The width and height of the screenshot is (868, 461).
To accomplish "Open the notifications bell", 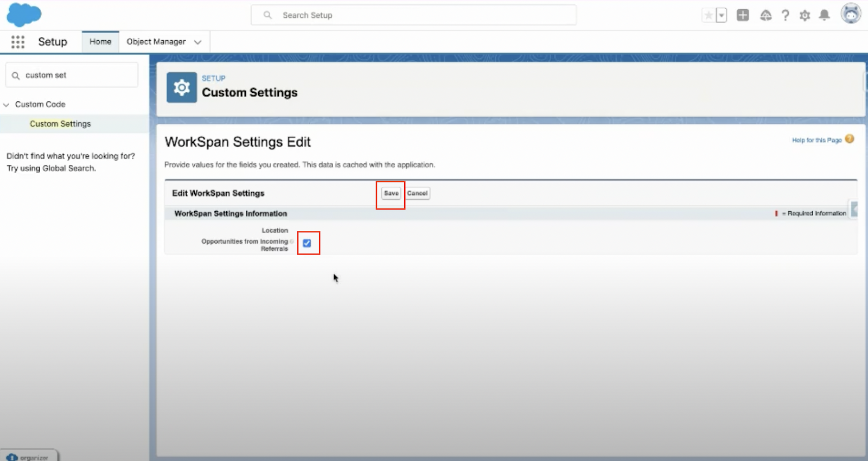I will (824, 15).
